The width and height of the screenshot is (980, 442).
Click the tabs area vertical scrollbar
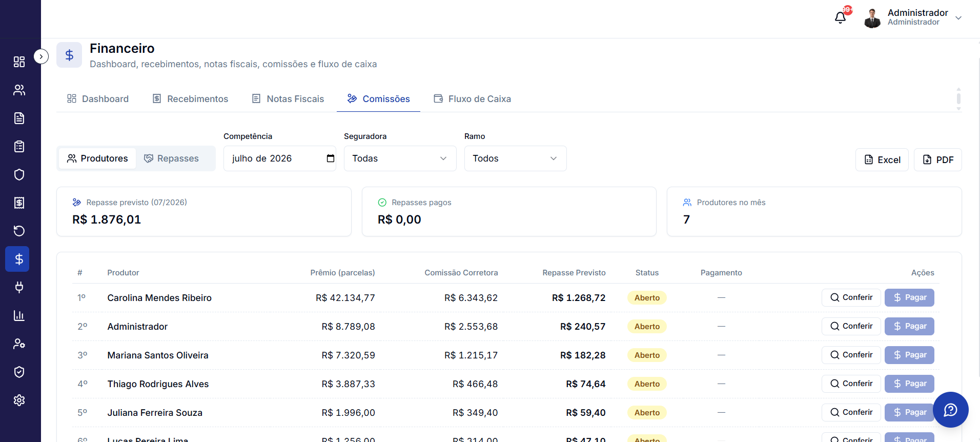958,98
